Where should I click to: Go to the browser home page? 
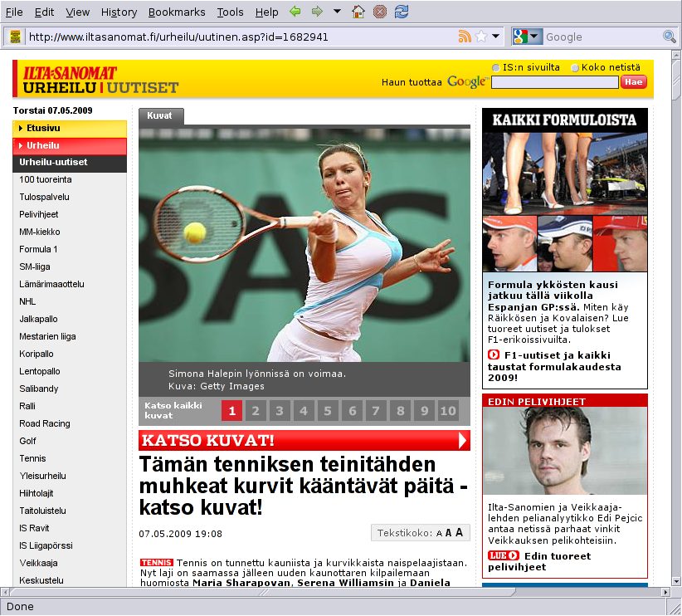[x=358, y=12]
